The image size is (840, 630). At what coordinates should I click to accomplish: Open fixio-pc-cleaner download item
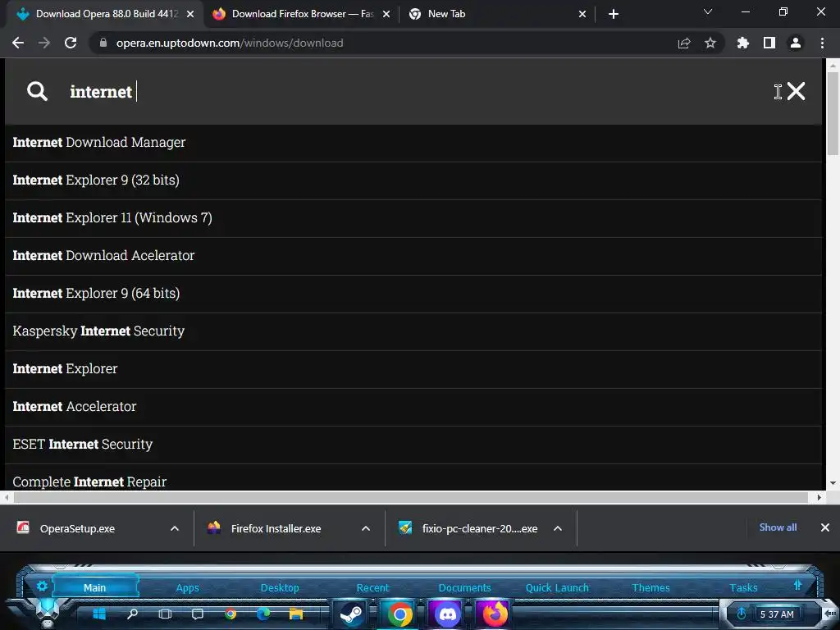pos(479,529)
